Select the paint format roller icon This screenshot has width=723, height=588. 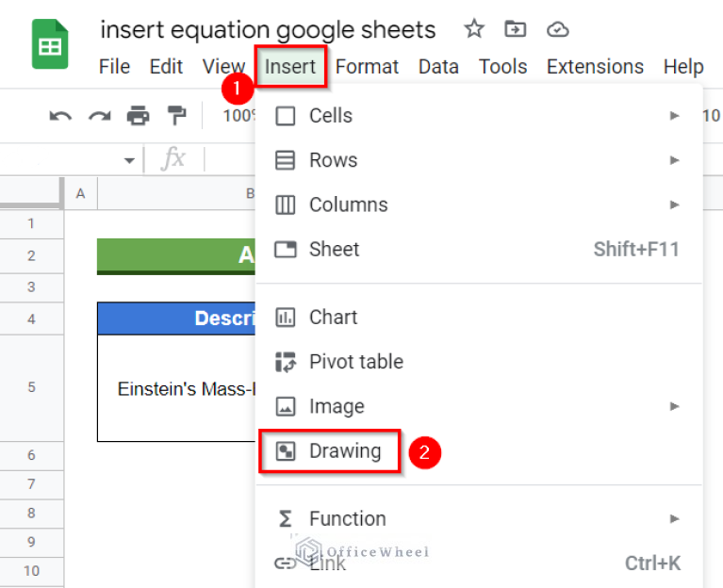pos(176,116)
